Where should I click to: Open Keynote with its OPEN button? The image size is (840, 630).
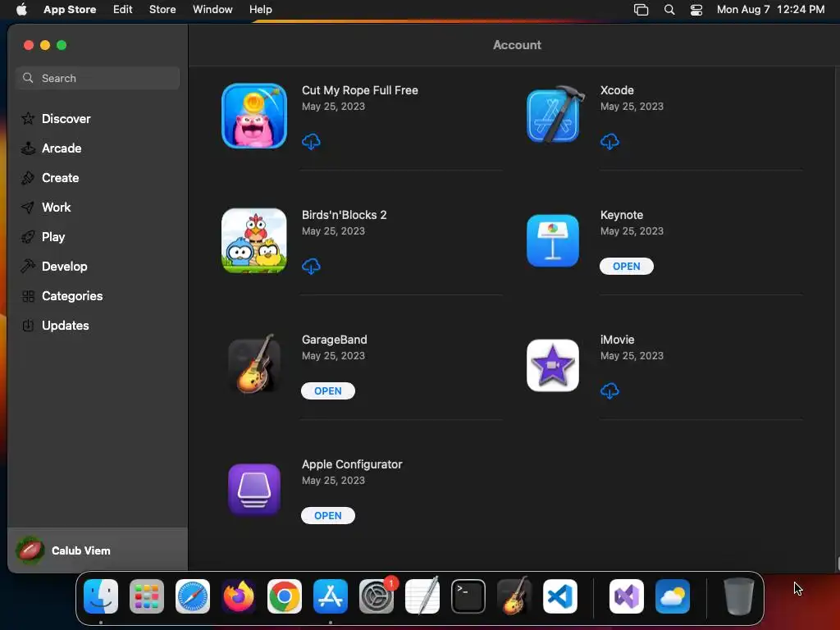626,267
